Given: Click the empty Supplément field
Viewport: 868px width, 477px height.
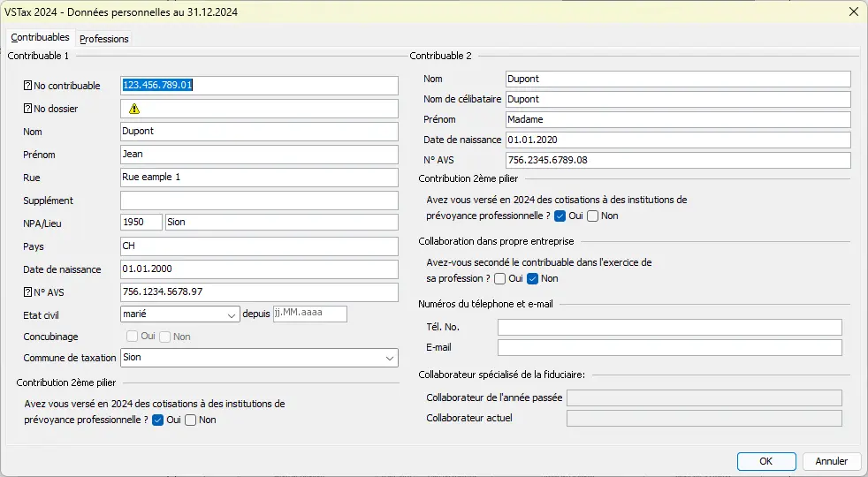Looking at the screenshot, I should click(x=259, y=201).
